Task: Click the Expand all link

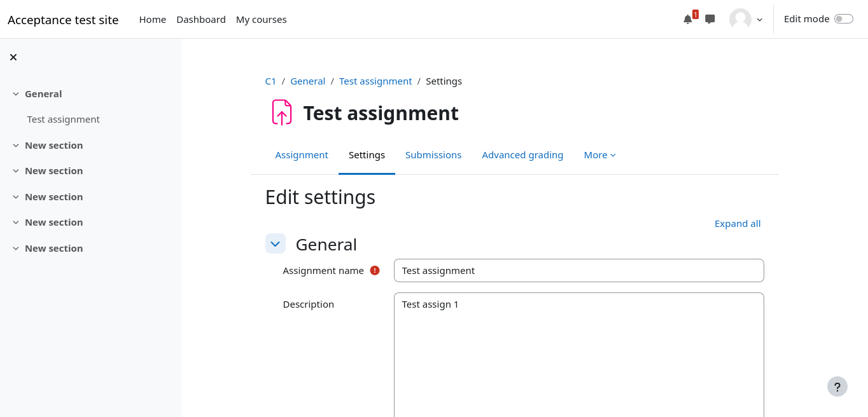Action: (738, 224)
